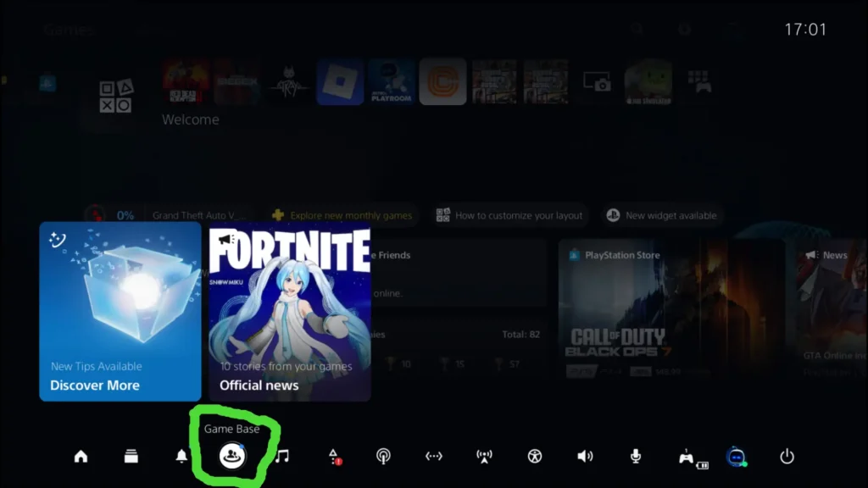This screenshot has width=868, height=488.
Task: Switch to the Games tab
Action: point(70,30)
